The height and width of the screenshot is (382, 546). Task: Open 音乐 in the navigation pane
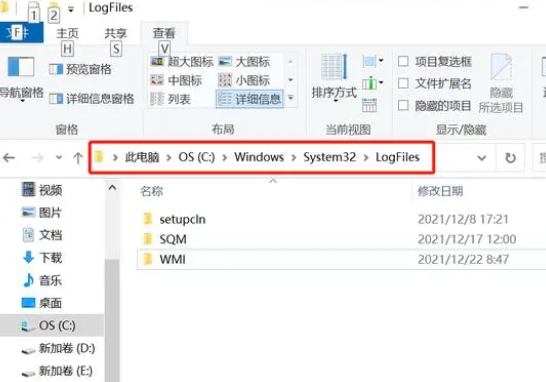pyautogui.click(x=42, y=280)
